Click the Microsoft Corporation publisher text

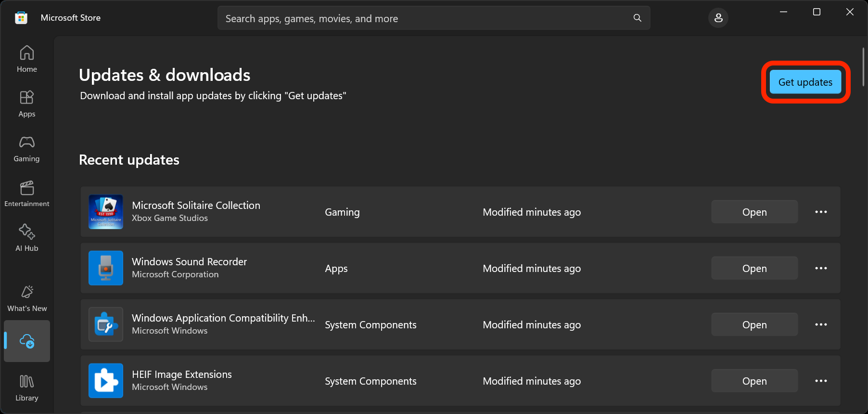[175, 274]
